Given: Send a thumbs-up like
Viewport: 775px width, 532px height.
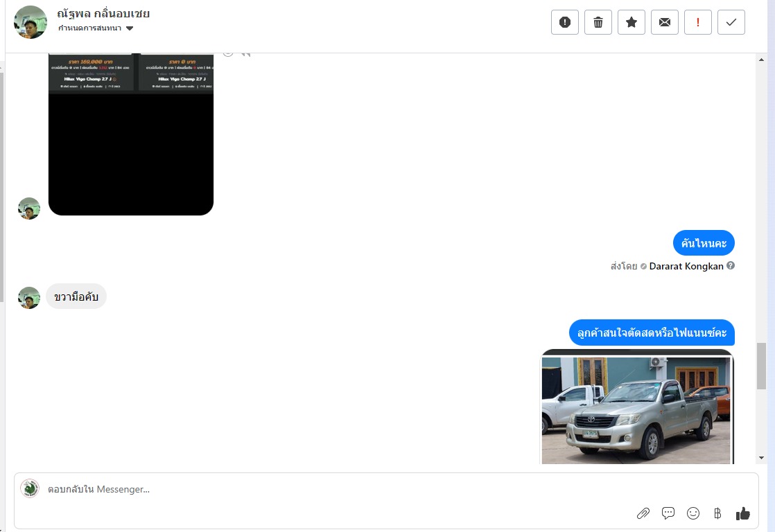Looking at the screenshot, I should coord(743,514).
